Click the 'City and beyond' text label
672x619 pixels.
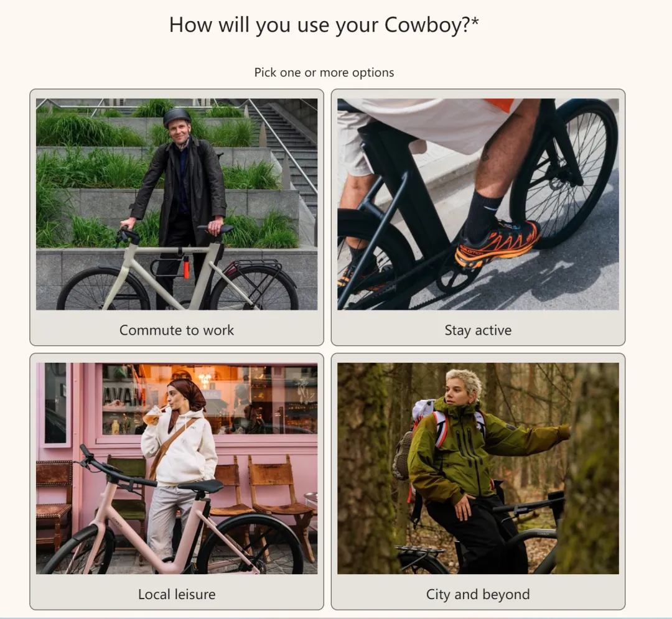(x=478, y=595)
